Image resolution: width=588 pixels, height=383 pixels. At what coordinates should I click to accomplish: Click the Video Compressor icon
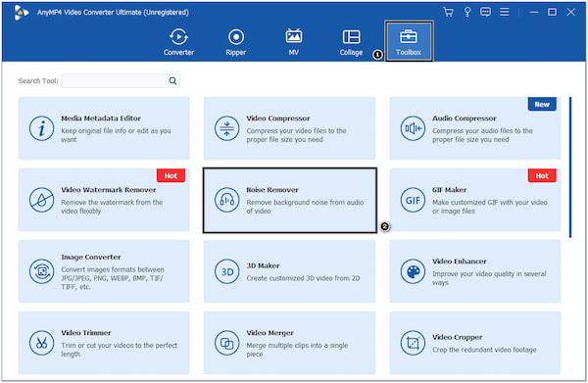227,128
